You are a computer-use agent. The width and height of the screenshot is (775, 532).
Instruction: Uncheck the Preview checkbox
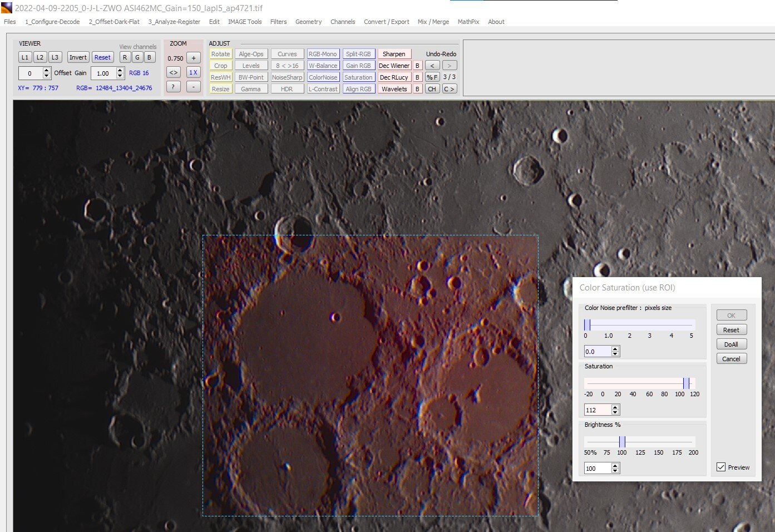(721, 467)
